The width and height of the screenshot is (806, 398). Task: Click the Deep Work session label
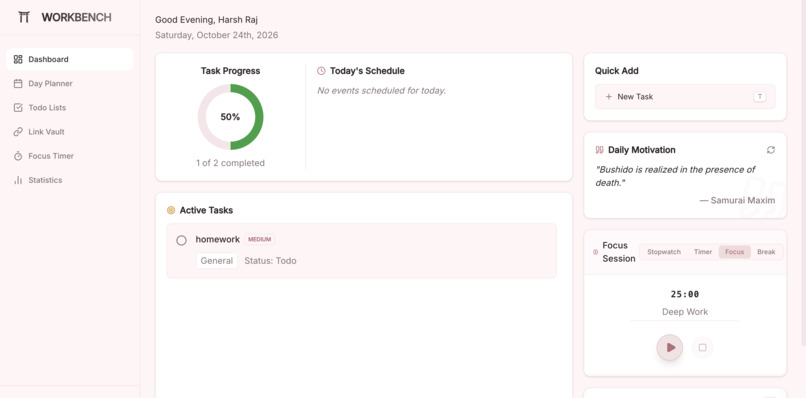click(685, 312)
